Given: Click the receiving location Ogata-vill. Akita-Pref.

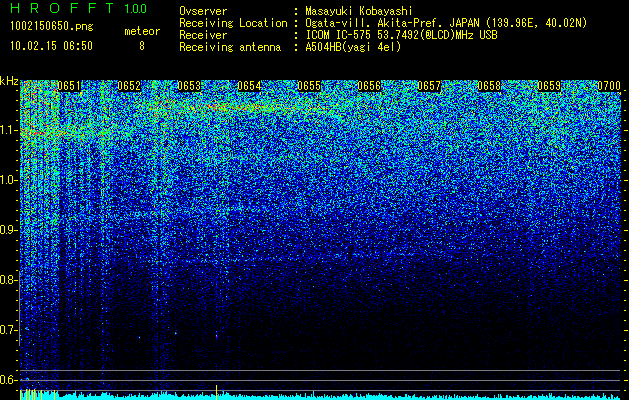Looking at the screenshot, I should tap(374, 23).
